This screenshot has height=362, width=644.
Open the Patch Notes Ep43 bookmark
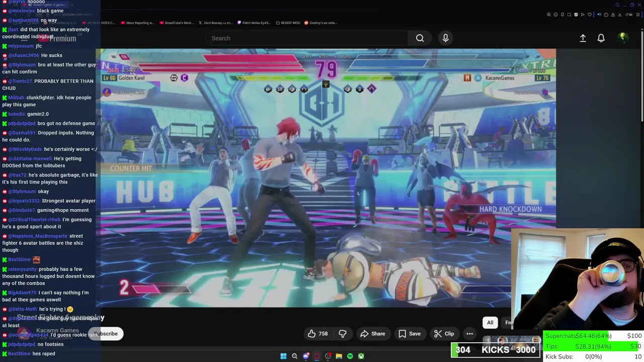[254, 23]
